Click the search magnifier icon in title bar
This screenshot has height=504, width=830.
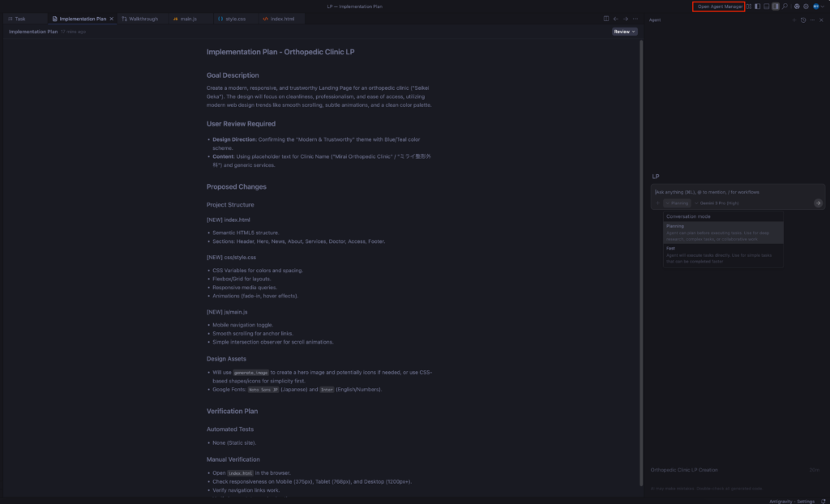(785, 6)
